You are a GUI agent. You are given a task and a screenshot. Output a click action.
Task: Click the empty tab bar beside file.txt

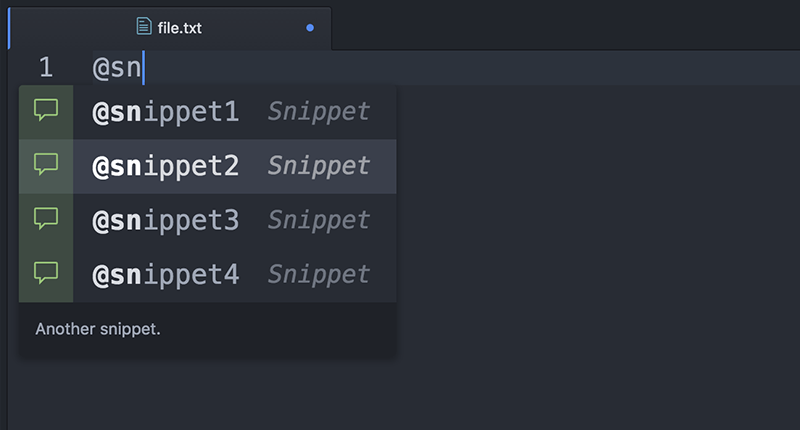(x=560, y=26)
